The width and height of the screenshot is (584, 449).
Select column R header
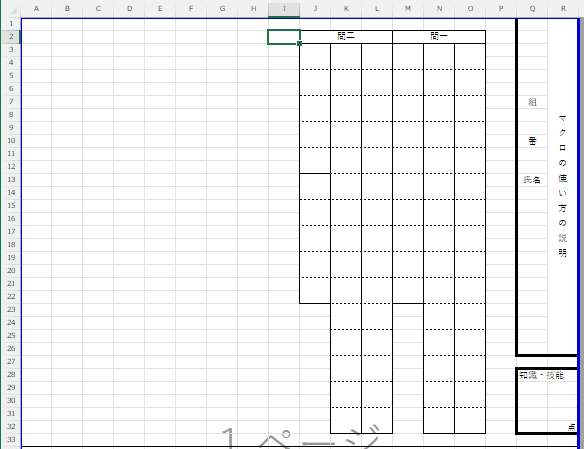pyautogui.click(x=563, y=9)
